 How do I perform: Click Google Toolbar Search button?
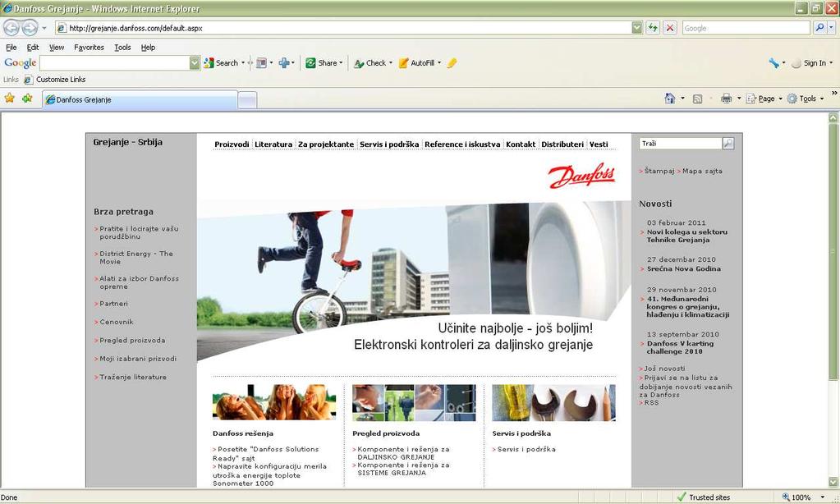tap(221, 63)
